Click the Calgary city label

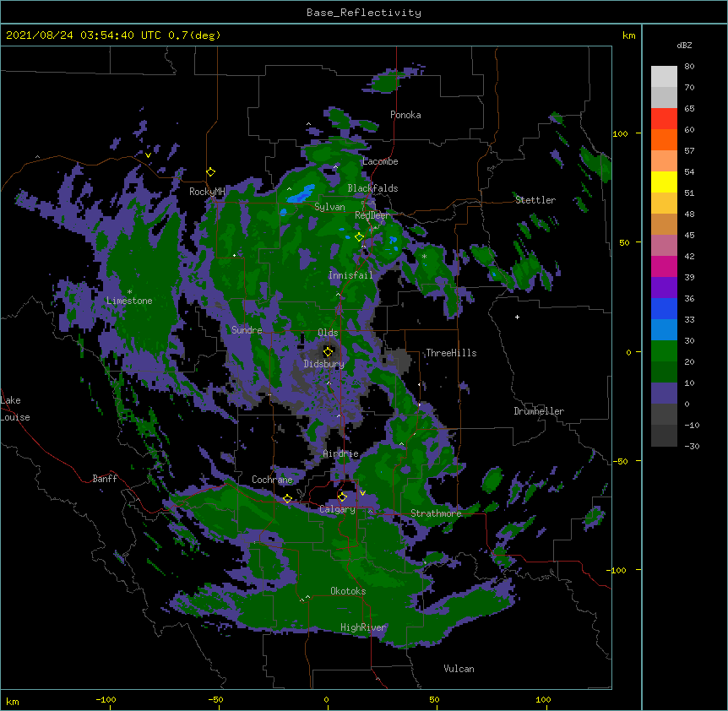pos(337,509)
